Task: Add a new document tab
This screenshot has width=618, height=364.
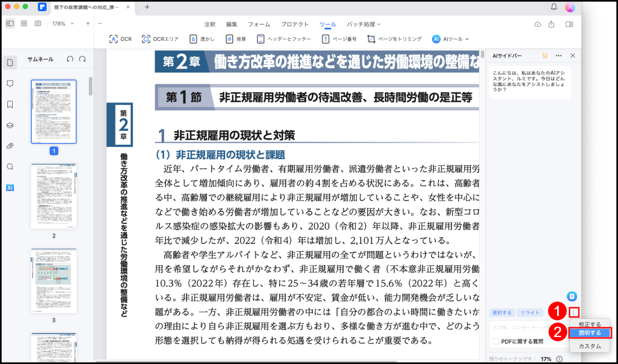Action: [x=147, y=7]
